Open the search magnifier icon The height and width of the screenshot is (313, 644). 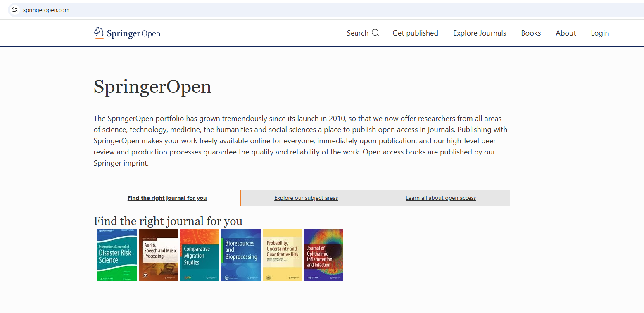pyautogui.click(x=375, y=33)
